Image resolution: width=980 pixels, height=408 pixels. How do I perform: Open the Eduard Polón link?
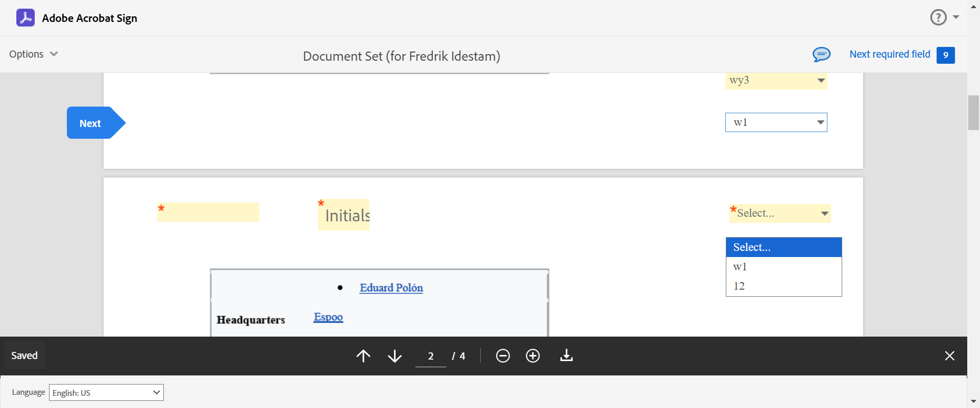coord(391,288)
